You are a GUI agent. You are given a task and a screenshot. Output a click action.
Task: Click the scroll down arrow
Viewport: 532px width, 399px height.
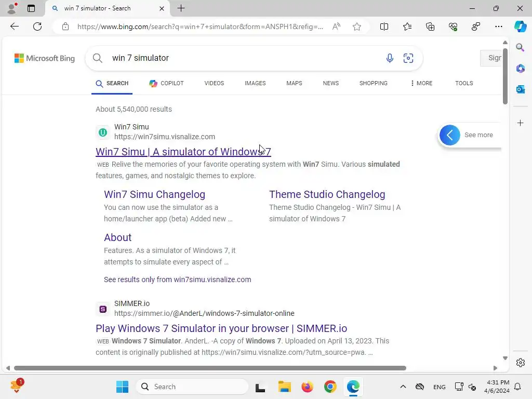(x=505, y=358)
